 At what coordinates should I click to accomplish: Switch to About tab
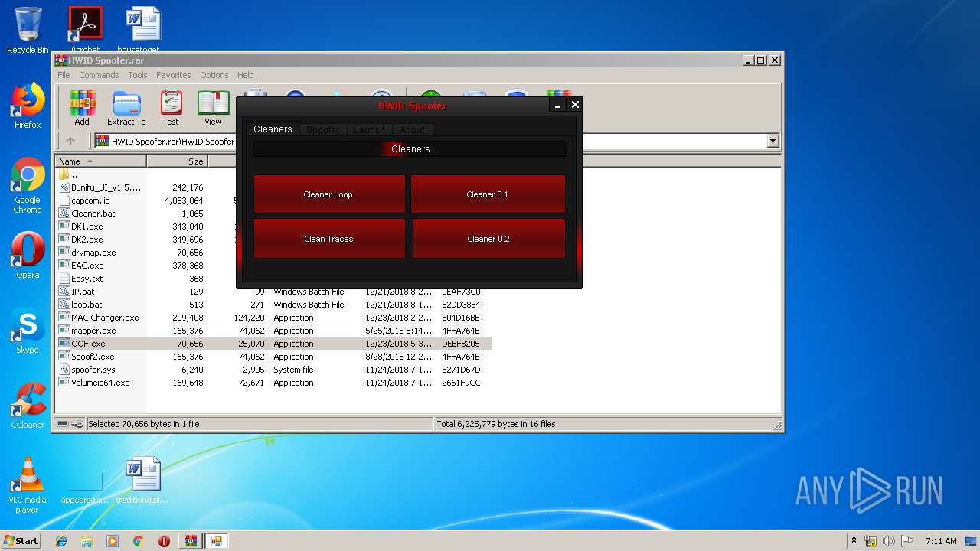point(413,129)
